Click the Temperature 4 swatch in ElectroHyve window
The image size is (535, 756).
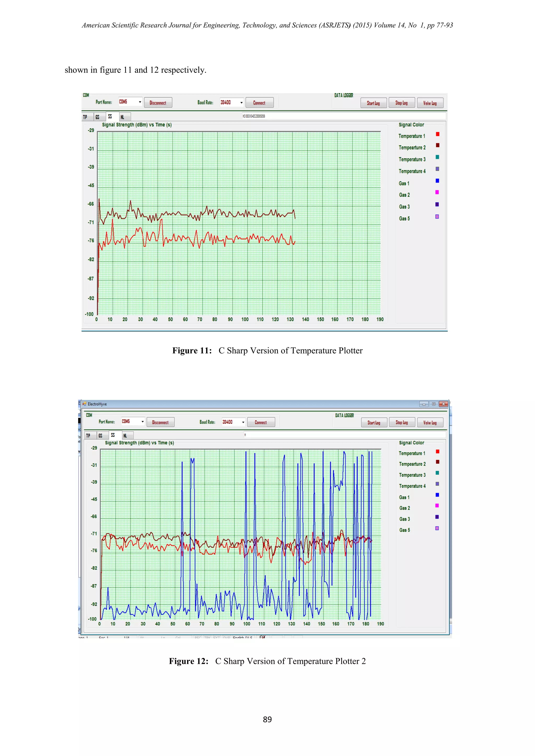pyautogui.click(x=438, y=484)
